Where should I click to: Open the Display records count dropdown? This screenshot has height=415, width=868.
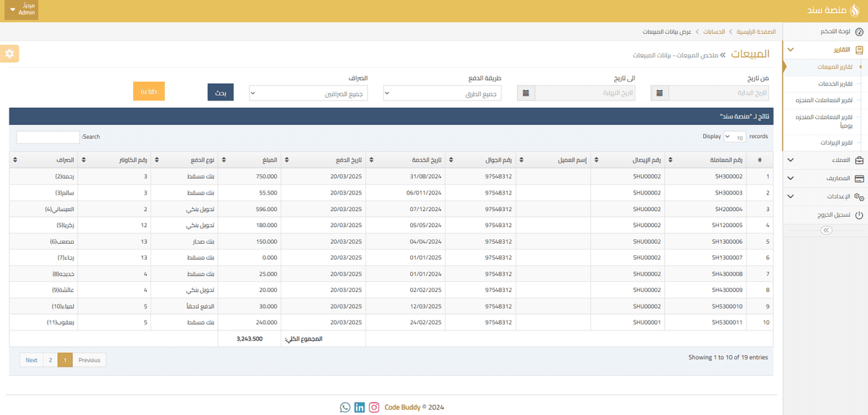(735, 137)
